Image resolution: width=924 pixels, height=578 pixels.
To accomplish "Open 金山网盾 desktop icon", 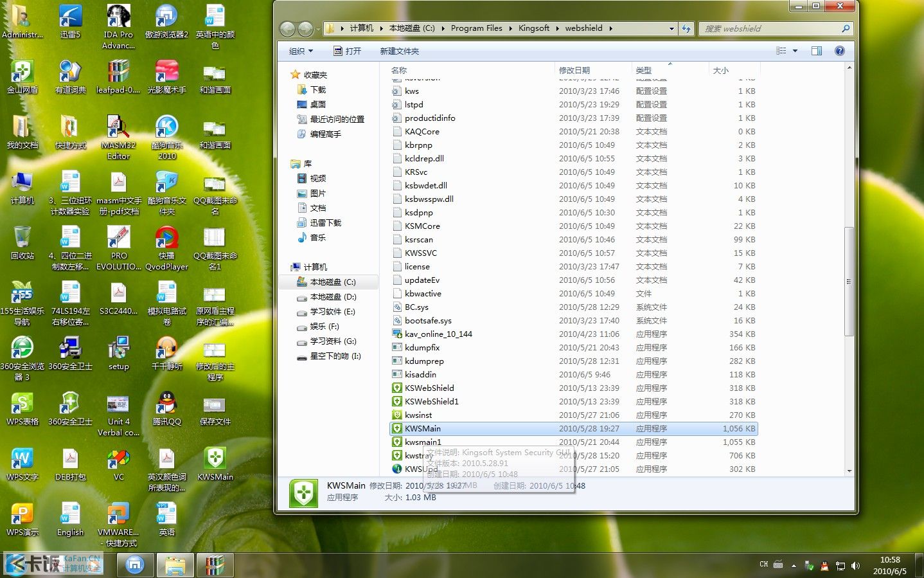I will pos(22,77).
